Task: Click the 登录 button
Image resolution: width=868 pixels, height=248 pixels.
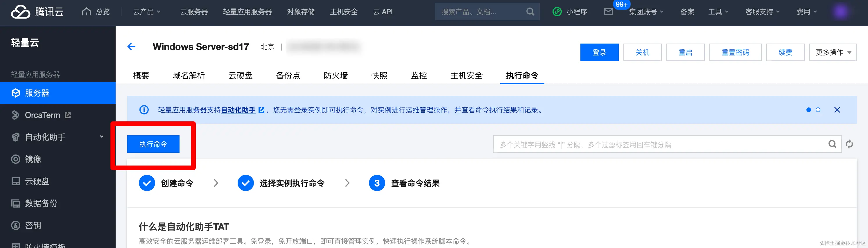Action: [600, 52]
